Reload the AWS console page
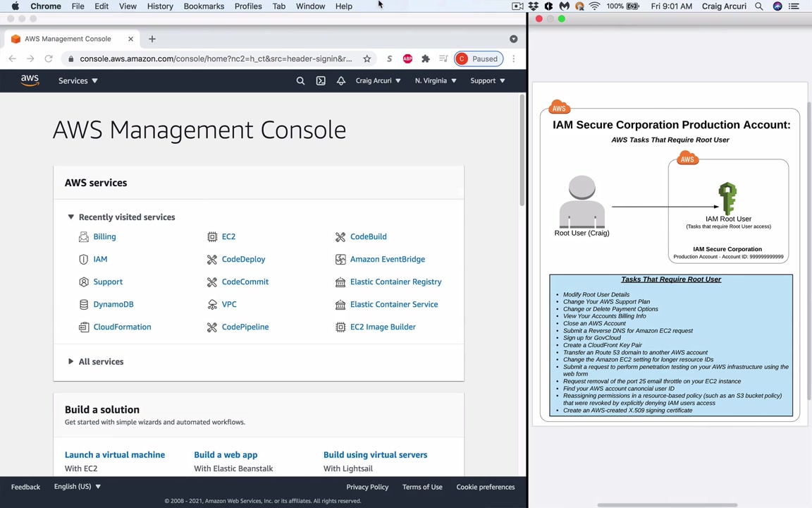 click(49, 59)
